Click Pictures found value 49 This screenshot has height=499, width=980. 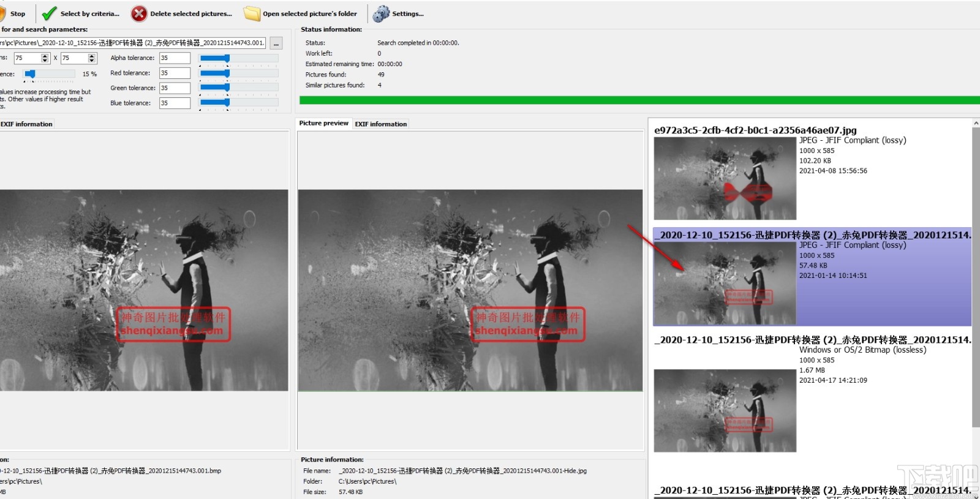pyautogui.click(x=381, y=75)
